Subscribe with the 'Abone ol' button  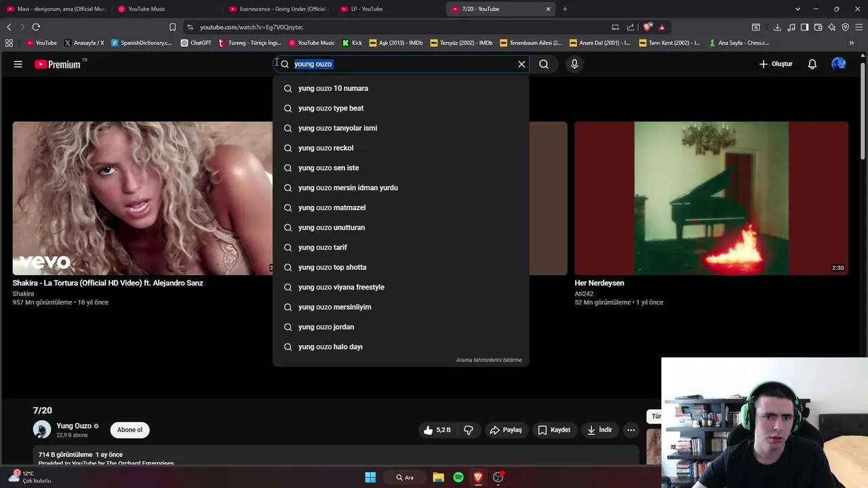130,430
